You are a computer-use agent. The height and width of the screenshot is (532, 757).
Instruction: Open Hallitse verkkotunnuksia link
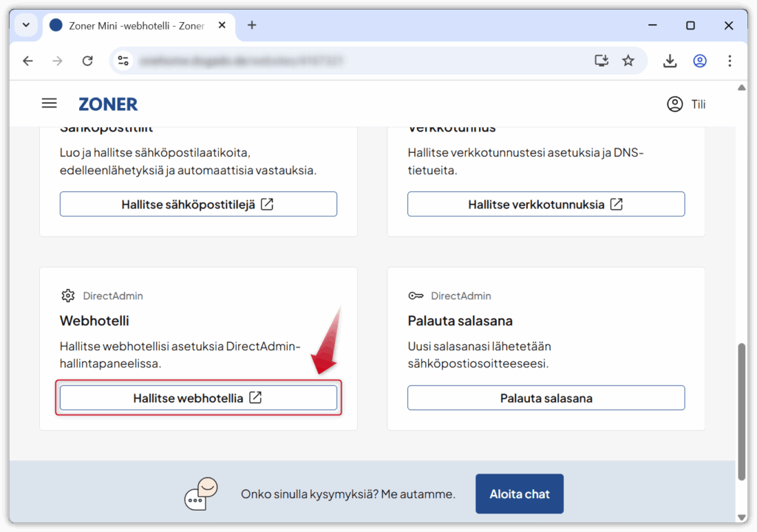tap(546, 204)
